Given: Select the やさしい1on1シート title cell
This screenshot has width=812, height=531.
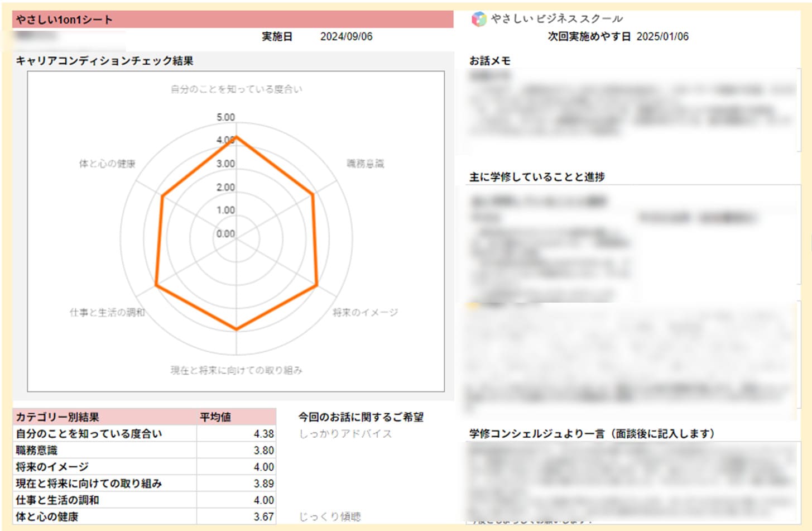Looking at the screenshot, I should [233, 20].
